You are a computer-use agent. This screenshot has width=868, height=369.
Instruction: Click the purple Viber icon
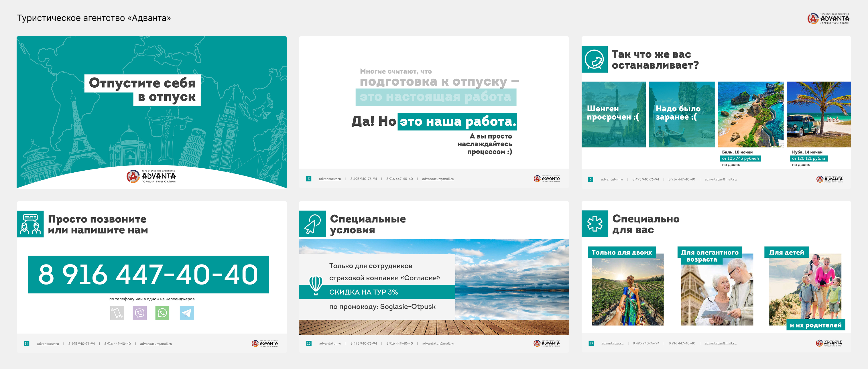[x=139, y=313]
